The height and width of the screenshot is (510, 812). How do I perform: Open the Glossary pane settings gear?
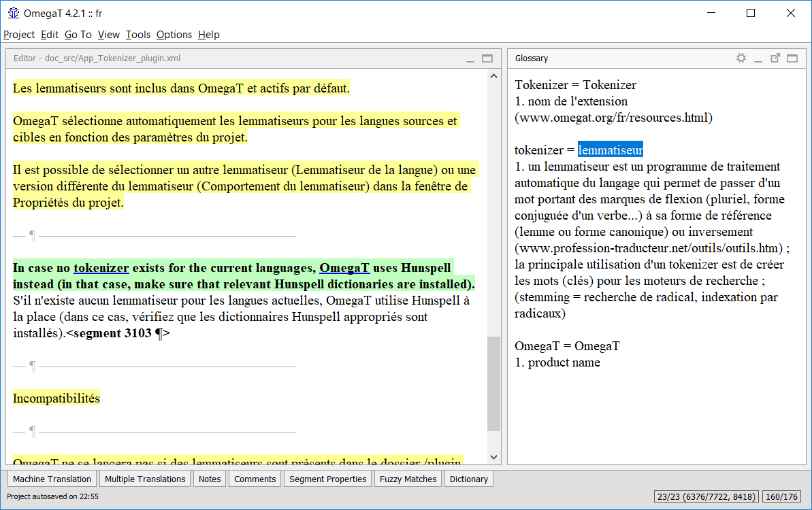[741, 58]
